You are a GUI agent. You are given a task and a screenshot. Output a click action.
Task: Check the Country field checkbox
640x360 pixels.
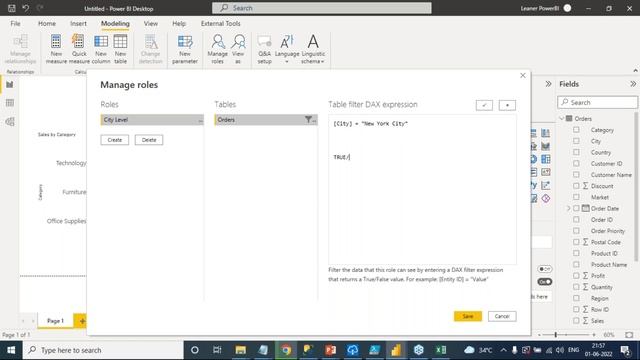[576, 152]
